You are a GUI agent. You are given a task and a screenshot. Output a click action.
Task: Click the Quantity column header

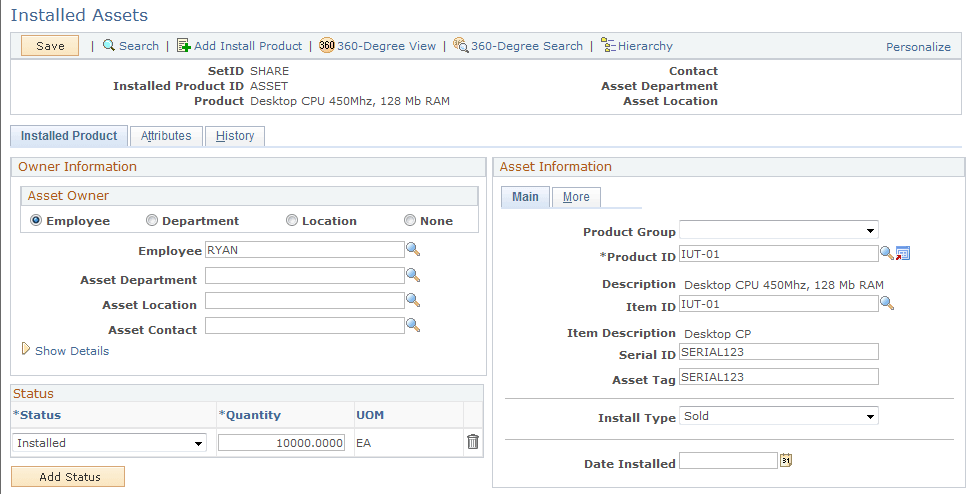click(250, 415)
